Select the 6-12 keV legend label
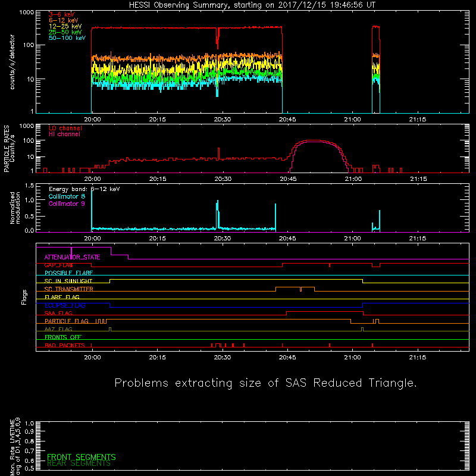 [x=64, y=20]
